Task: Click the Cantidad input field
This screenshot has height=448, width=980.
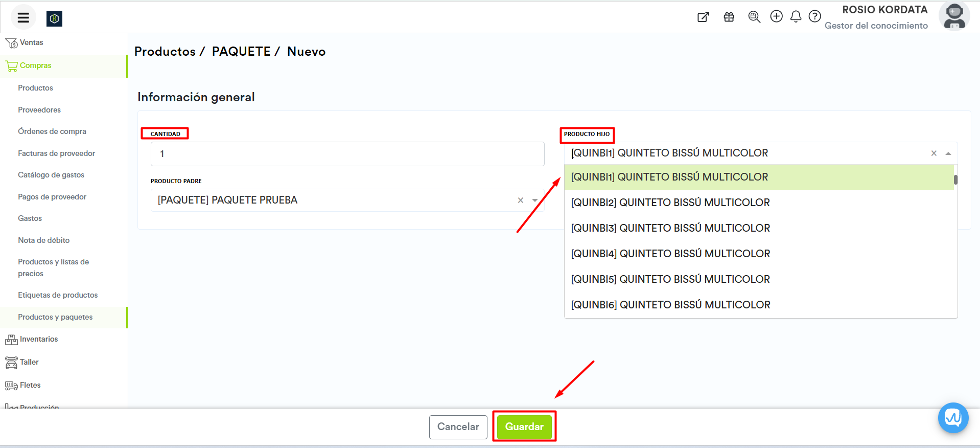Action: (347, 154)
